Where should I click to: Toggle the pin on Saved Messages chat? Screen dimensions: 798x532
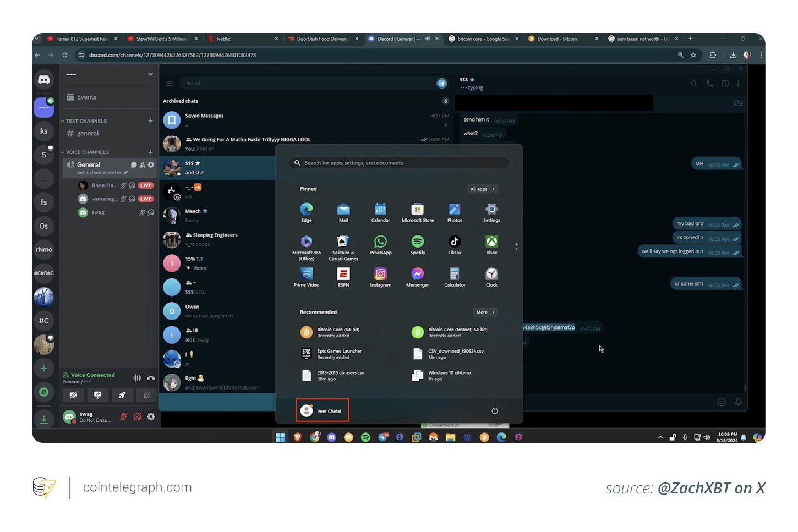pyautogui.click(x=446, y=125)
